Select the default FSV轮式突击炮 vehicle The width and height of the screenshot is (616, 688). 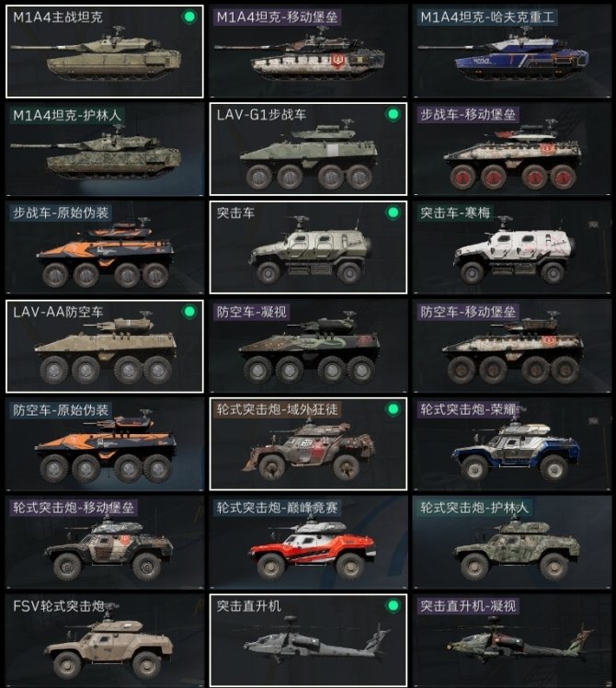click(x=105, y=640)
